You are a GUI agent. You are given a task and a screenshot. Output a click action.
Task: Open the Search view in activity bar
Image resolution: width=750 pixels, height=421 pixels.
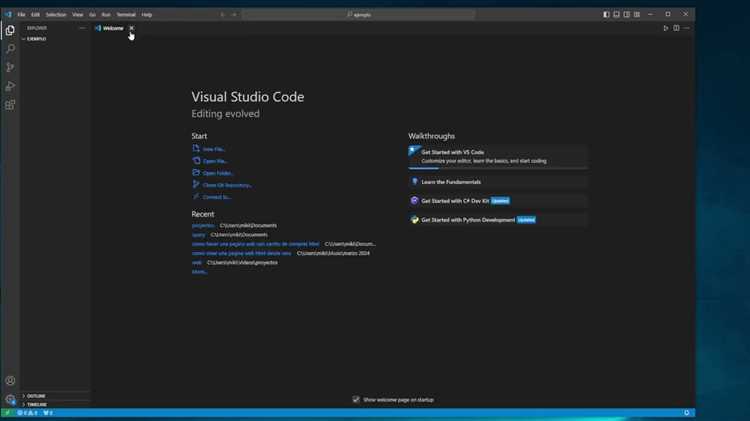[x=10, y=49]
